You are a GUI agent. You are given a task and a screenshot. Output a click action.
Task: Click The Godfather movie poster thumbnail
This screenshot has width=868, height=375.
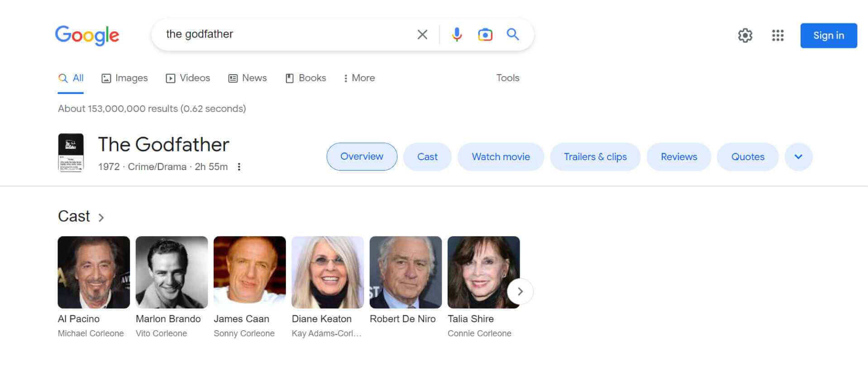click(x=71, y=153)
